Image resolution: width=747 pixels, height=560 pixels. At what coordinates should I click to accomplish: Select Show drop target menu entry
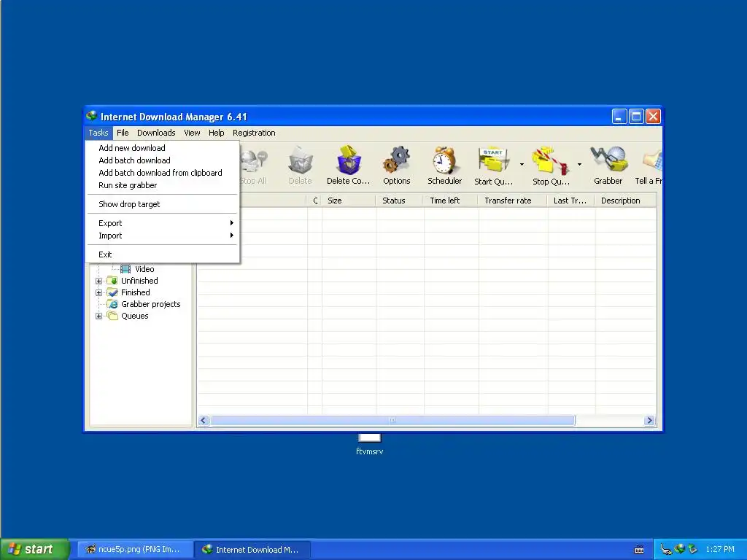(162, 204)
